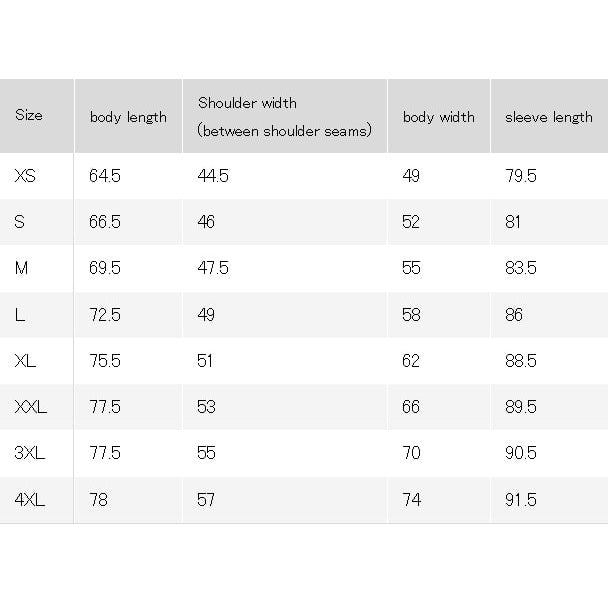
Task: Click 3XL body width value 70
Action: pos(411,453)
